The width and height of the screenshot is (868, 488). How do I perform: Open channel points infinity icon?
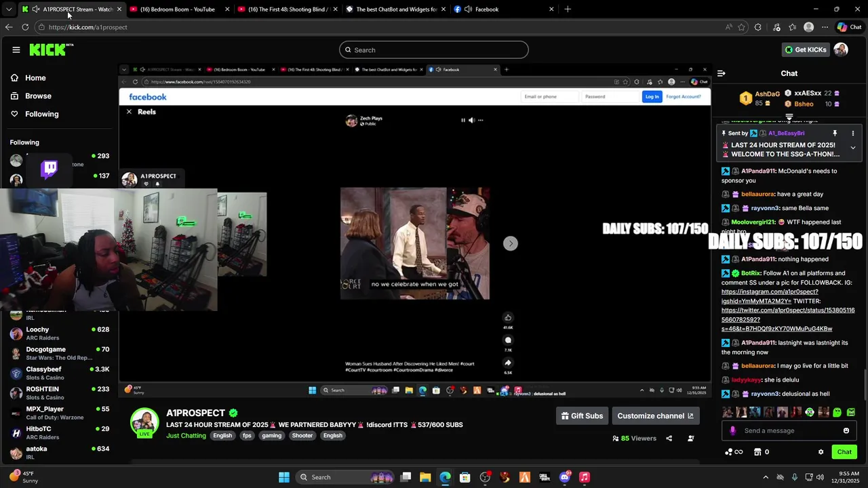point(734,452)
